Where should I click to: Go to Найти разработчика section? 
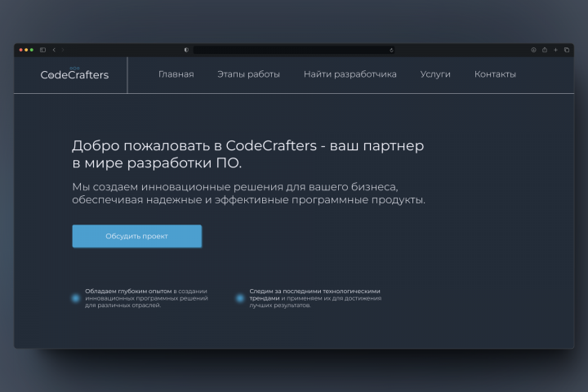(x=350, y=74)
